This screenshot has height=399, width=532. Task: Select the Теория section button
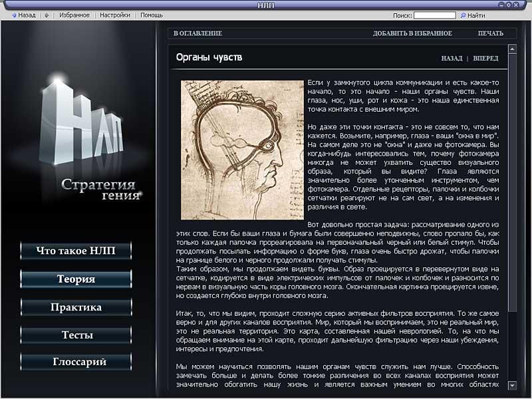pyautogui.click(x=76, y=279)
